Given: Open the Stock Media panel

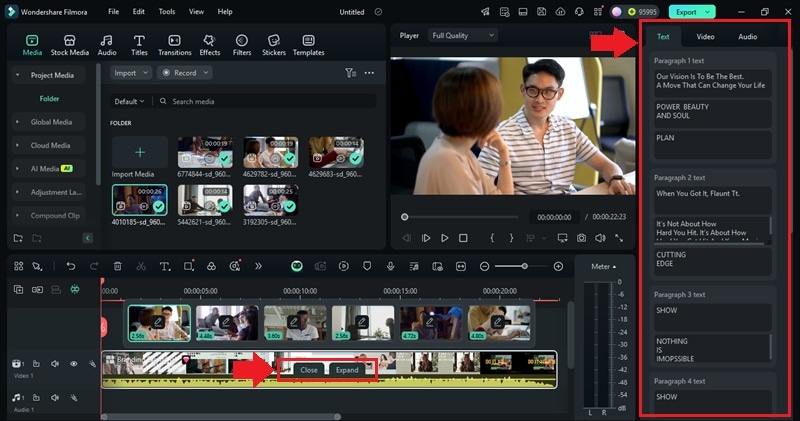Looking at the screenshot, I should coord(69,45).
